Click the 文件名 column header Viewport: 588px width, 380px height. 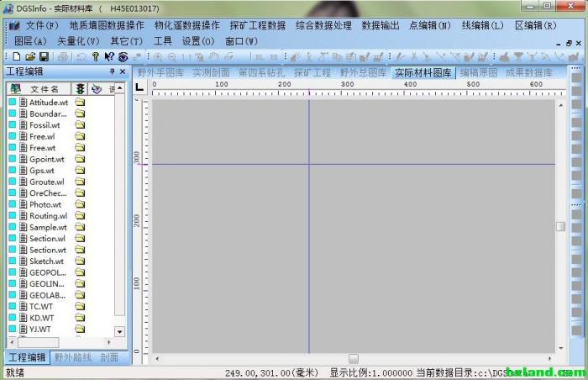[45, 88]
